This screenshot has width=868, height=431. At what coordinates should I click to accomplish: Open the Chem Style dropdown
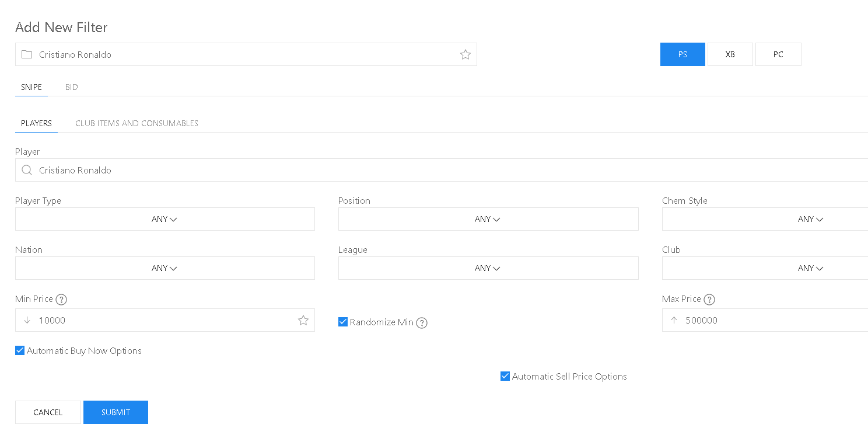pyautogui.click(x=765, y=219)
